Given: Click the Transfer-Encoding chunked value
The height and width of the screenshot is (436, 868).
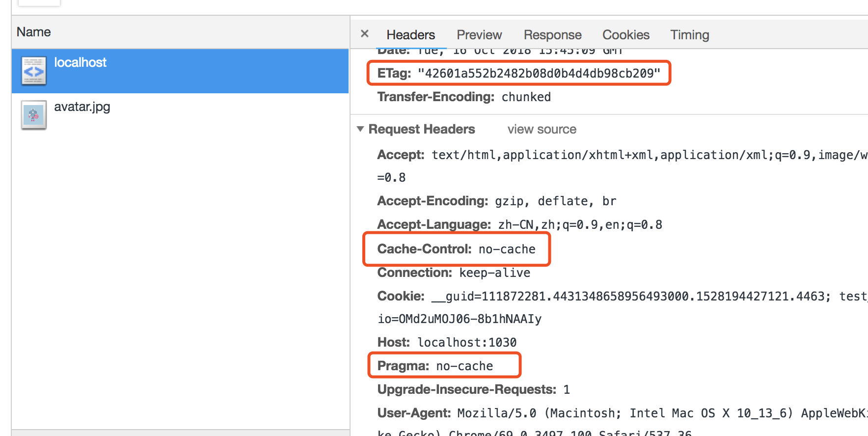Looking at the screenshot, I should 526,97.
